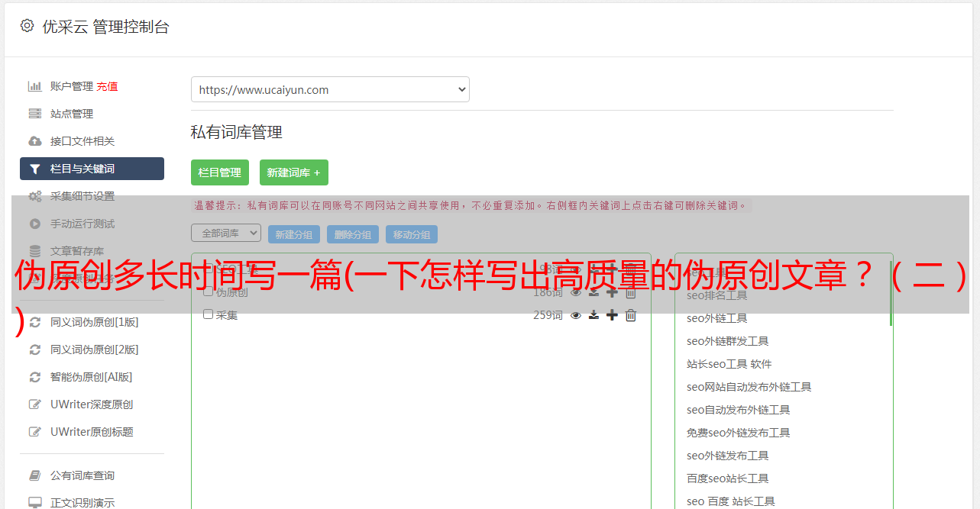
Task: Open 同义词伪原创[1版] sidebar item
Action: click(95, 322)
